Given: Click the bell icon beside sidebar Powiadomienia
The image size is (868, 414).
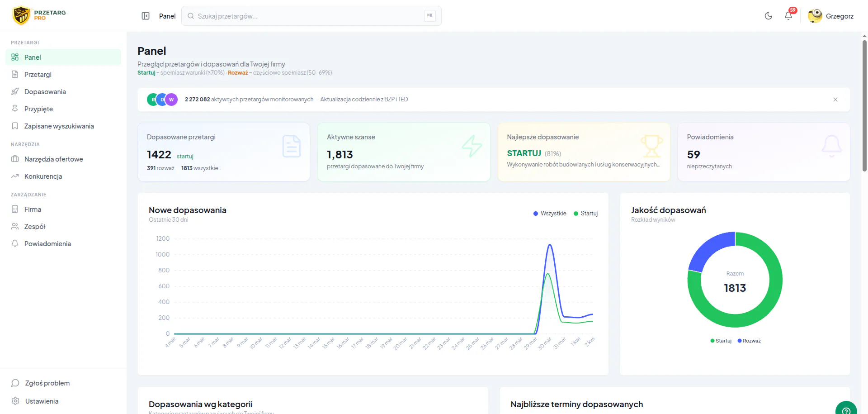Looking at the screenshot, I should click(15, 243).
